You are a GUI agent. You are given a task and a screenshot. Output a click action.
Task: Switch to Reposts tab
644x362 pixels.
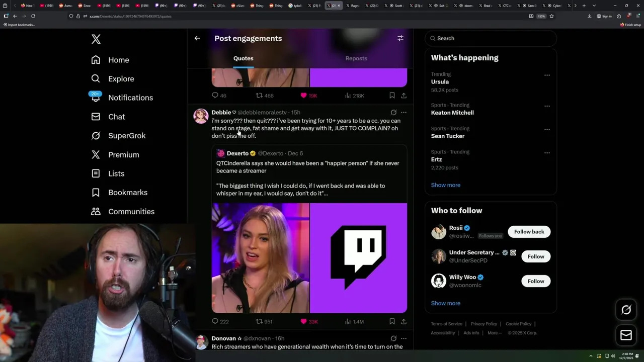click(x=356, y=58)
